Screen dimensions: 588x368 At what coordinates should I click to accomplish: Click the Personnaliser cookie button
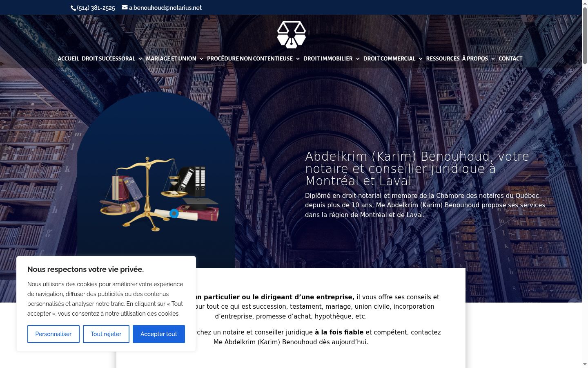pyautogui.click(x=53, y=334)
